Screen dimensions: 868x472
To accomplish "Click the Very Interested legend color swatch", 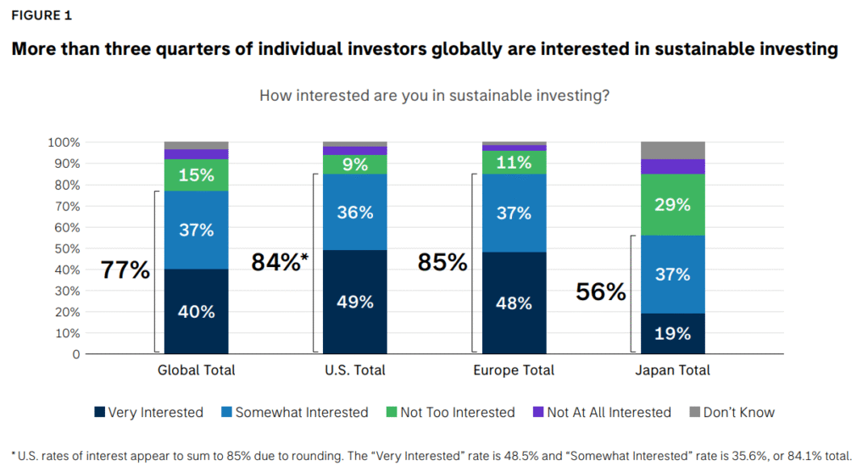I will 100,413.
